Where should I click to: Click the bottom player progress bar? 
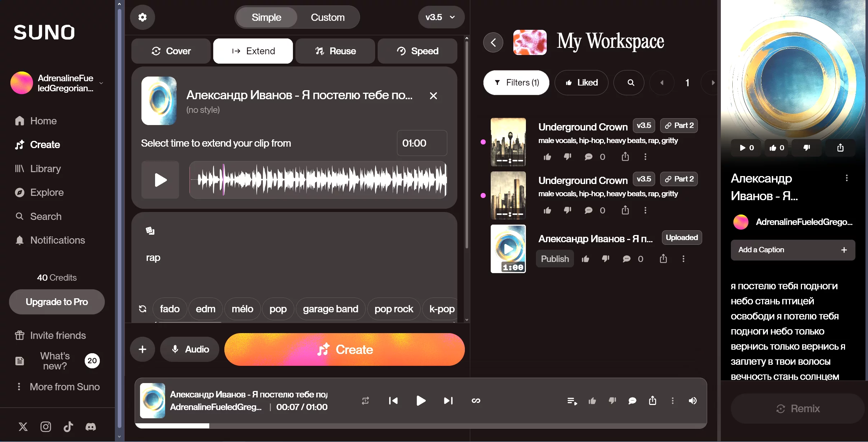[421, 426]
